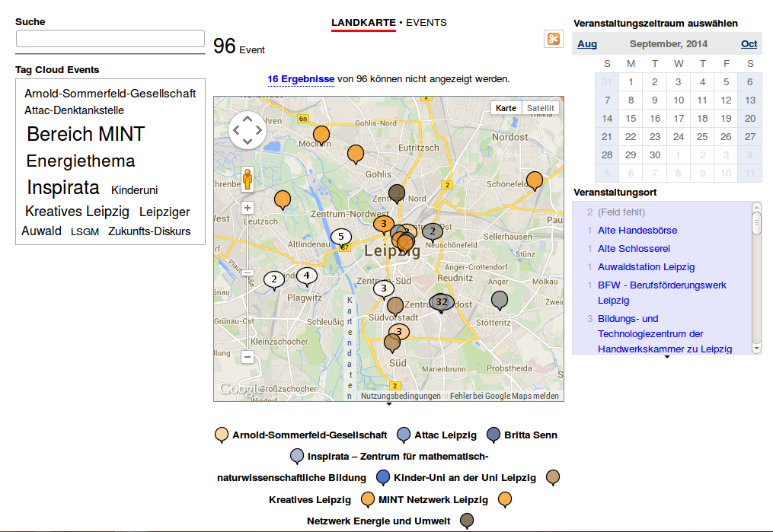
Task: Click inside the Suche search field
Action: [110, 38]
